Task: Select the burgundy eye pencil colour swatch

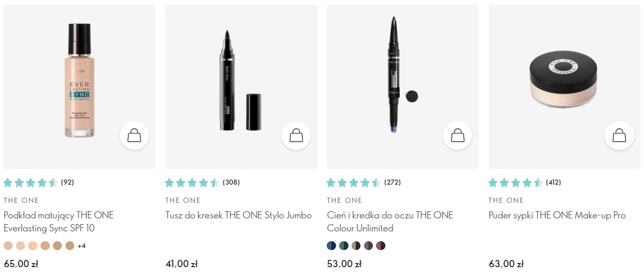Action: coord(381,245)
